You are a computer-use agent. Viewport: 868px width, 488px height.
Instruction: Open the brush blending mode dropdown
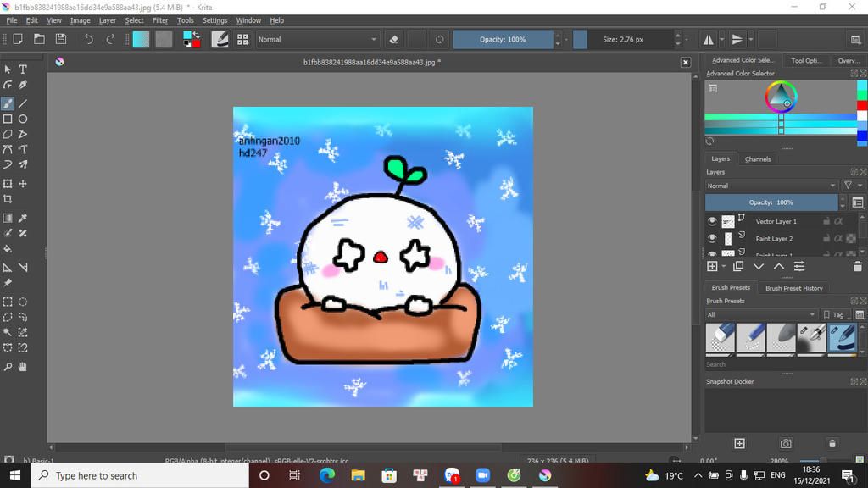pyautogui.click(x=317, y=39)
